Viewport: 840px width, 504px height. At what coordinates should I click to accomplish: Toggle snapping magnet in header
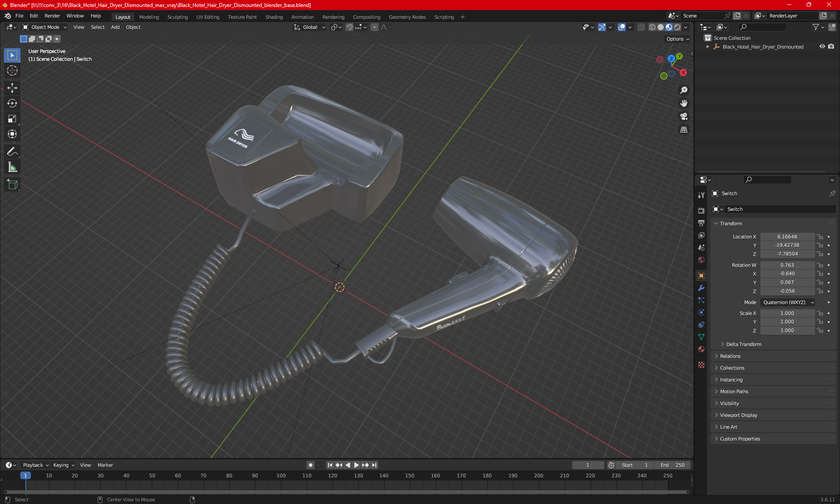[x=350, y=27]
